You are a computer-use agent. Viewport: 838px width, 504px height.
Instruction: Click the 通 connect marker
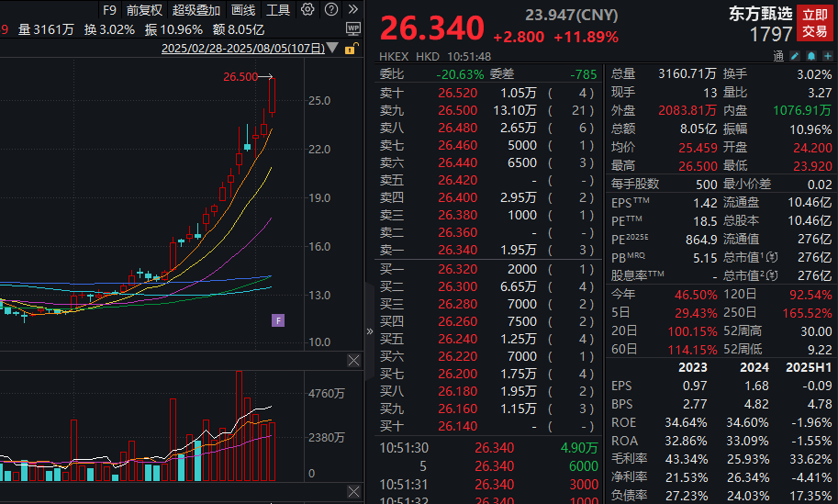coord(778,56)
